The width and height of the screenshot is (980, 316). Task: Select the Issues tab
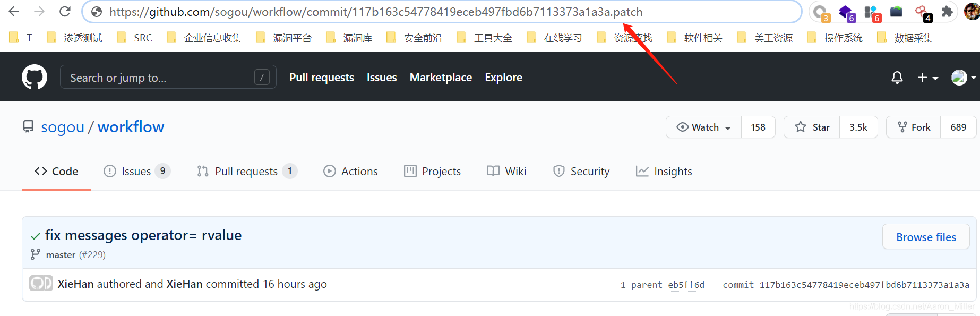pos(137,171)
